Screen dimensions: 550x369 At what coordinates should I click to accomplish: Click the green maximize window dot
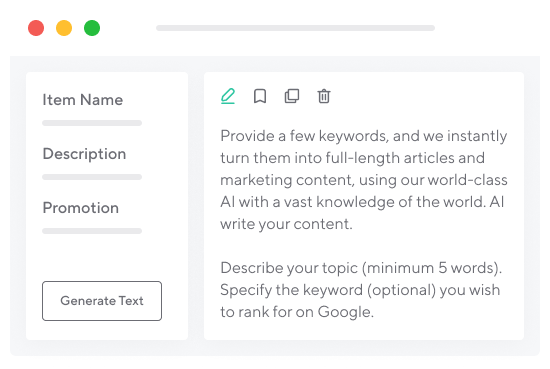click(x=92, y=28)
